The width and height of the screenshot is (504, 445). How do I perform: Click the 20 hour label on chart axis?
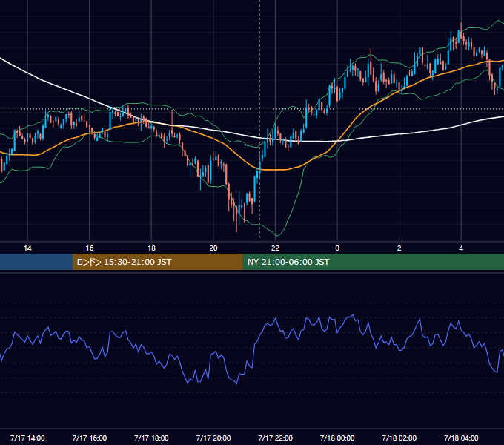tap(213, 248)
